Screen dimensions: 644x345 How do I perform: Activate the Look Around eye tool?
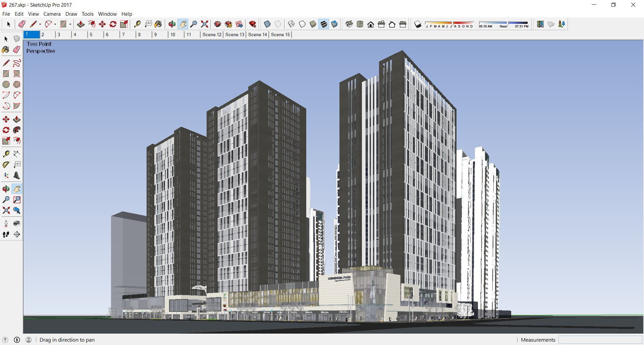(x=17, y=224)
